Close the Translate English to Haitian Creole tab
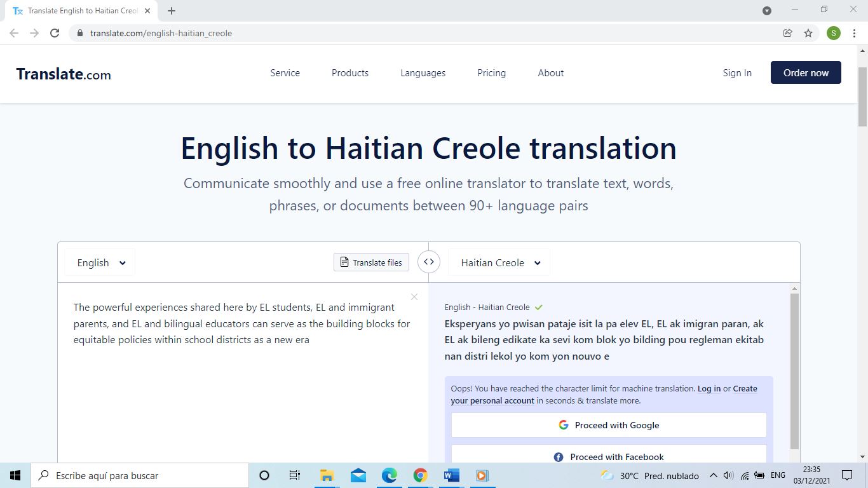 point(147,11)
